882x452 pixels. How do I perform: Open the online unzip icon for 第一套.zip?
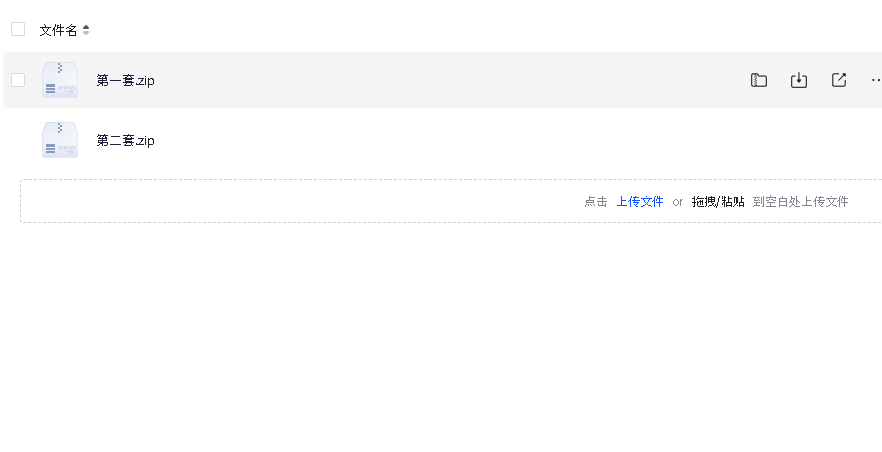[x=759, y=80]
